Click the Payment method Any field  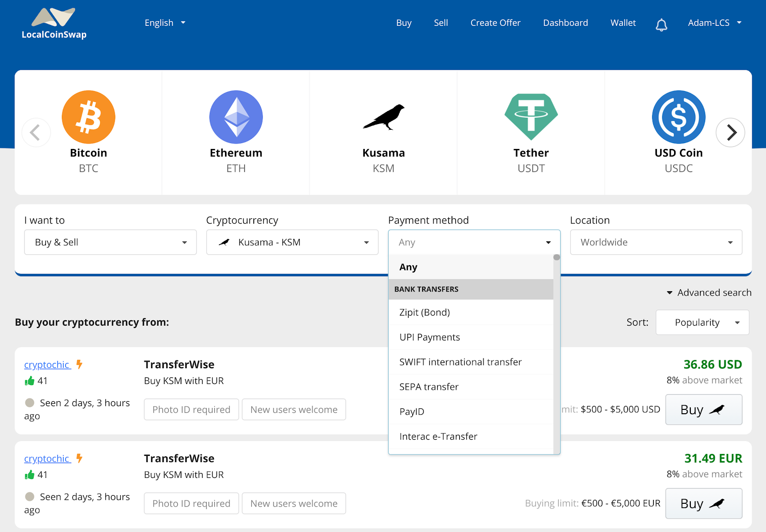[x=474, y=242]
